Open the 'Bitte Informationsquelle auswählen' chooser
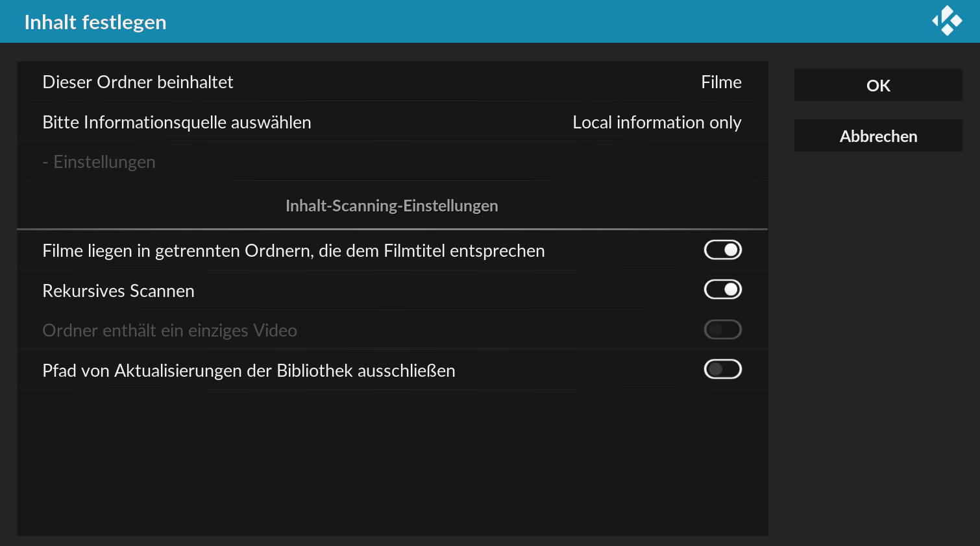Viewport: 980px width, 546px height. point(393,122)
